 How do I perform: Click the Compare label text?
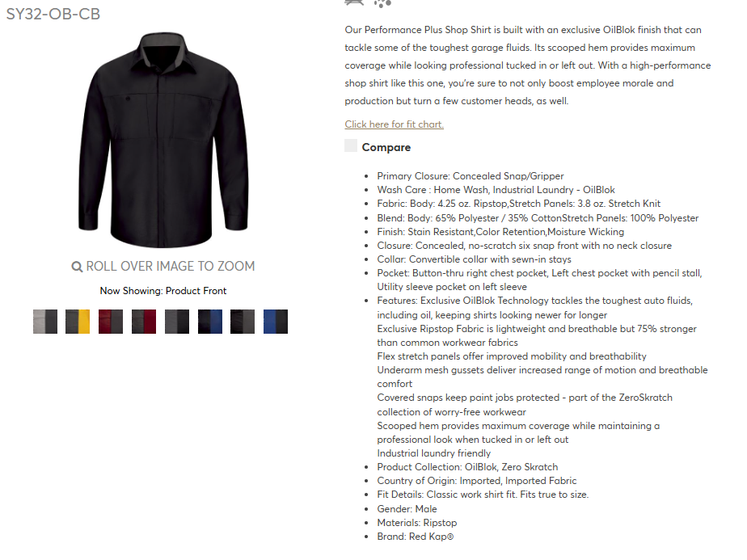point(386,147)
